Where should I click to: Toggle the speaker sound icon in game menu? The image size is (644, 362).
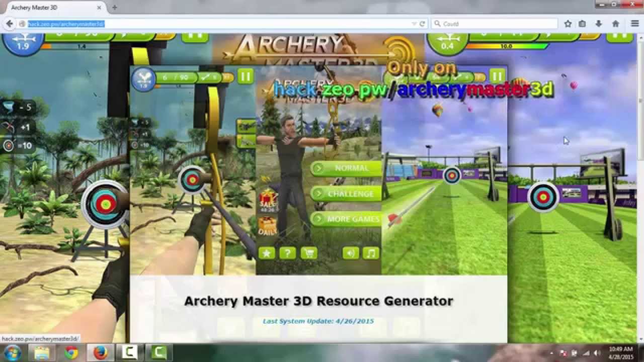pyautogui.click(x=350, y=253)
